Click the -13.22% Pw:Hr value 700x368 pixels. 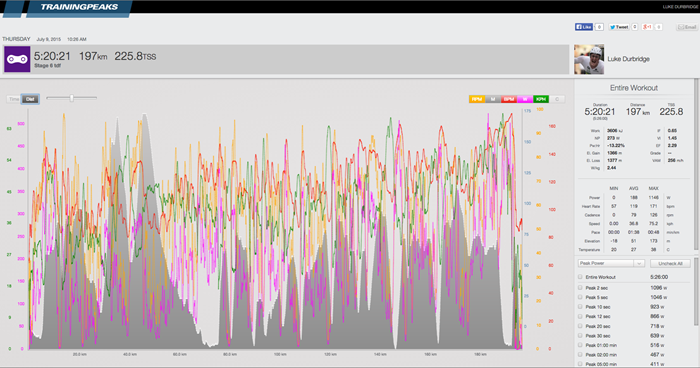pos(616,146)
